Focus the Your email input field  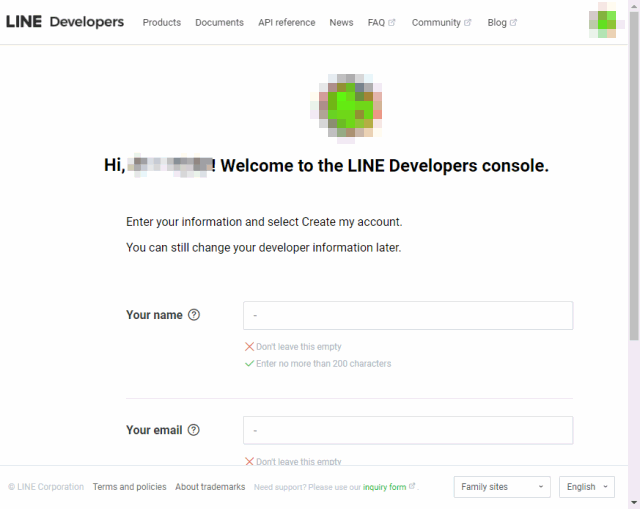pos(408,430)
